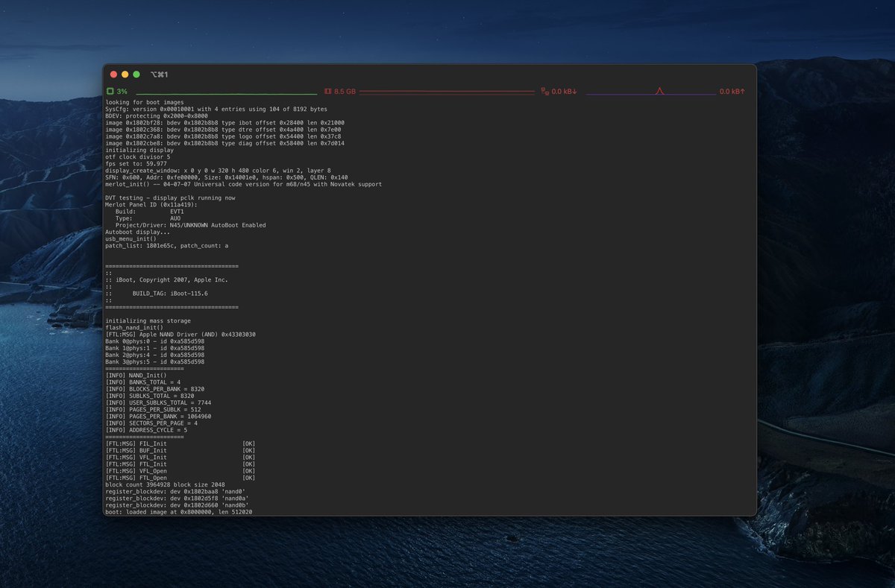The image size is (895, 588).
Task: Click the green CPU usage graph line
Action: [227, 94]
